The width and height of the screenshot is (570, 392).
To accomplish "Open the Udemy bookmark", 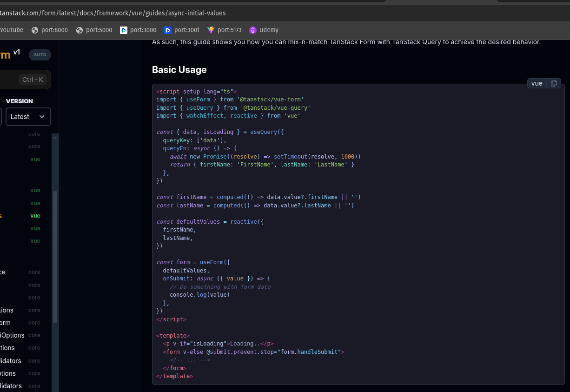I will click(264, 30).
